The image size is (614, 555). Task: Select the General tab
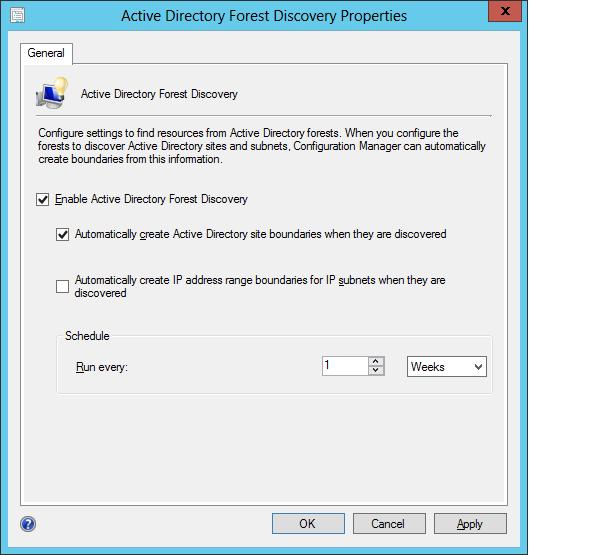46,53
